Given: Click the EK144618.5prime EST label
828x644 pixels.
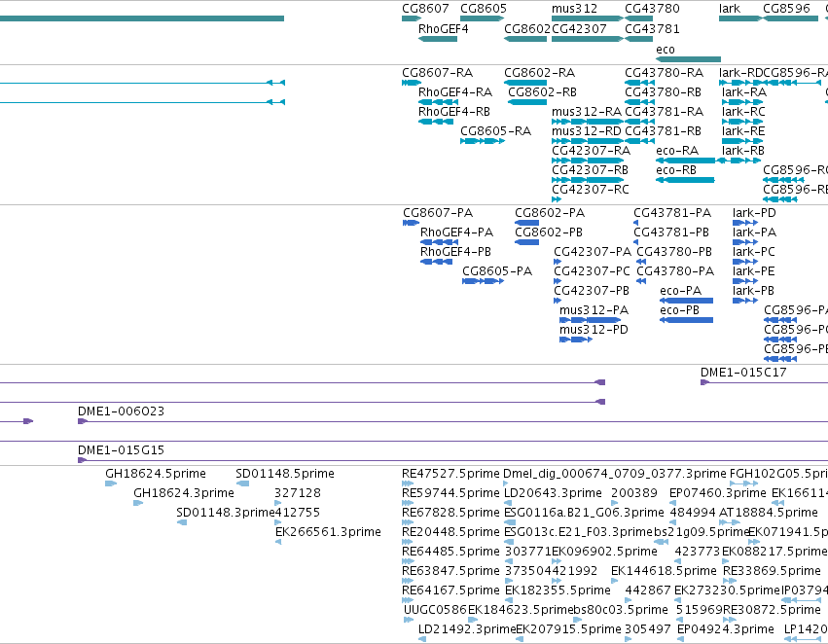Looking at the screenshot, I should point(664,571).
